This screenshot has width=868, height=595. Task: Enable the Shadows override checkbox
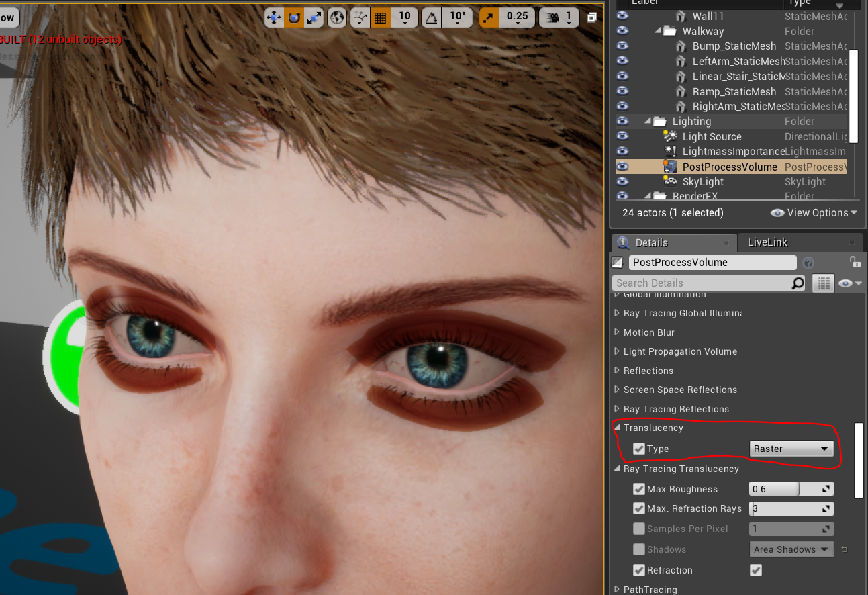(639, 549)
